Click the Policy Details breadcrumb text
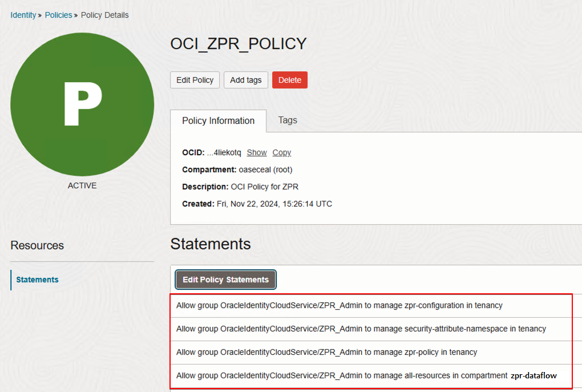 pyautogui.click(x=104, y=15)
